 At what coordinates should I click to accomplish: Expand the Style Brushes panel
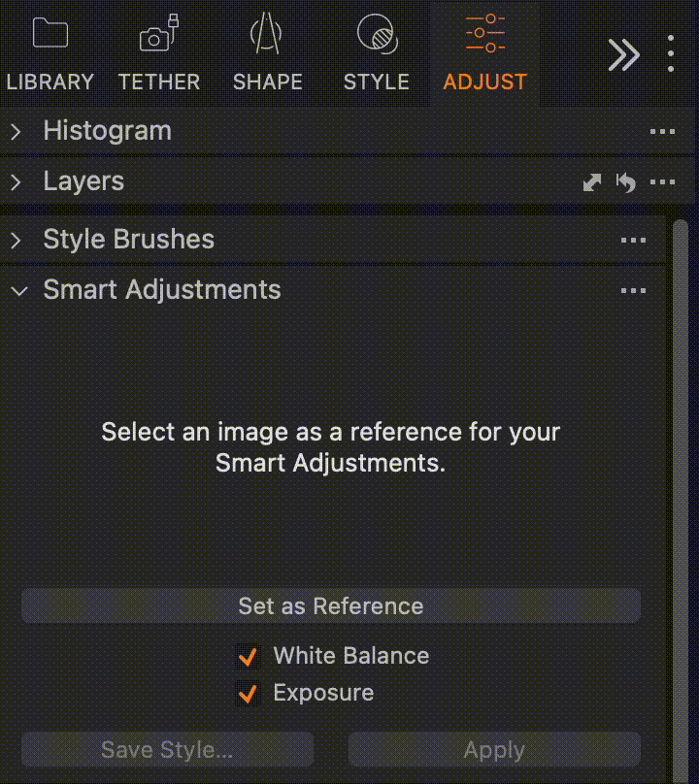point(16,240)
